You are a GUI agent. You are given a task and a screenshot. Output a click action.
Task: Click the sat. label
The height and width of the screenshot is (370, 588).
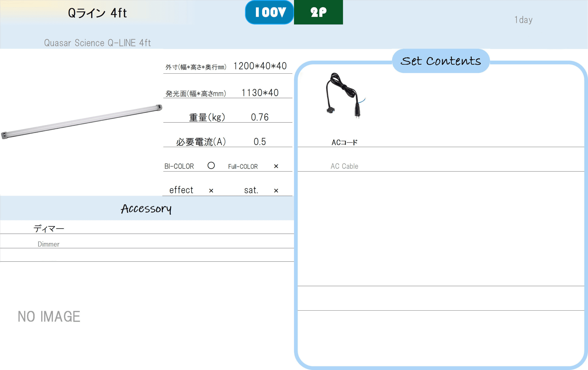[x=251, y=190]
